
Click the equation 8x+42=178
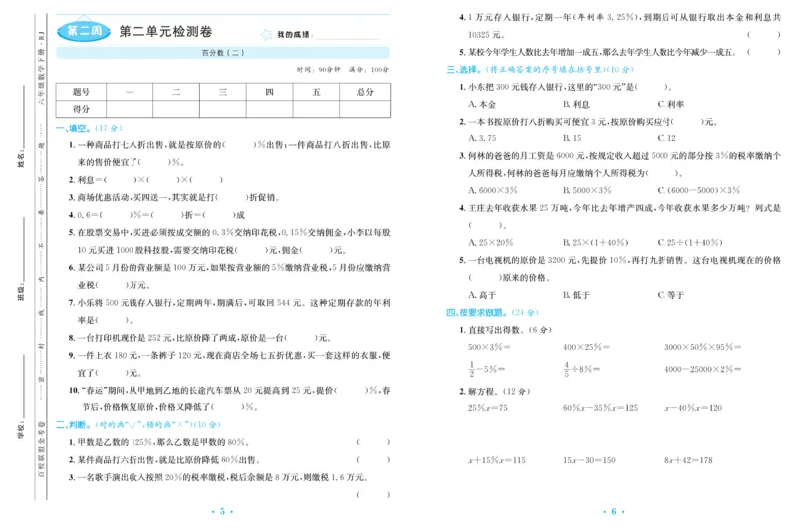tap(688, 460)
